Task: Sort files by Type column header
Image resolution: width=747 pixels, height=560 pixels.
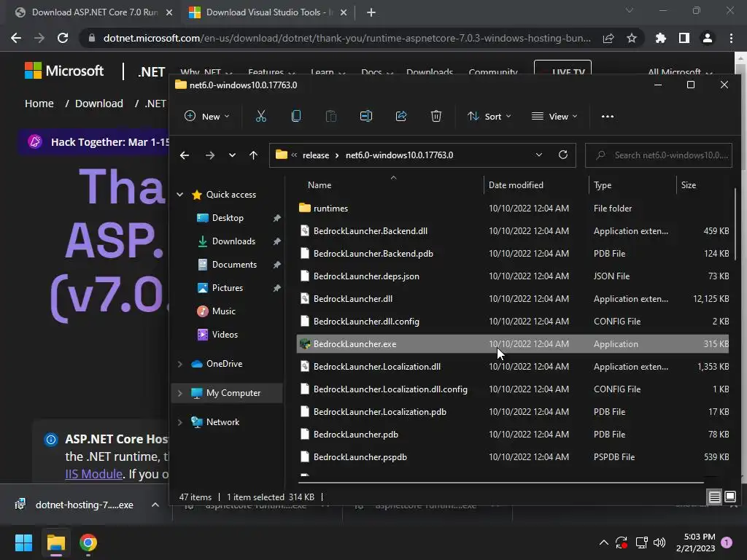Action: coord(603,184)
